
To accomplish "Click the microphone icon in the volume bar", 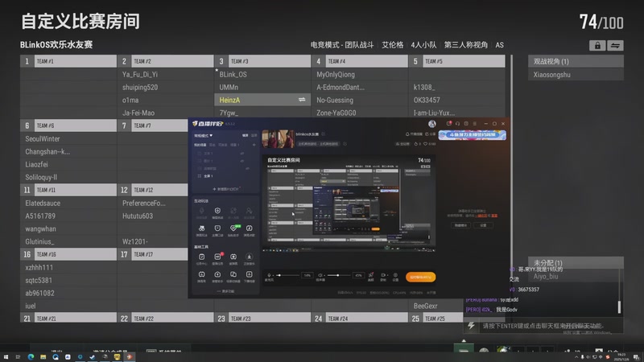I will click(x=269, y=275).
